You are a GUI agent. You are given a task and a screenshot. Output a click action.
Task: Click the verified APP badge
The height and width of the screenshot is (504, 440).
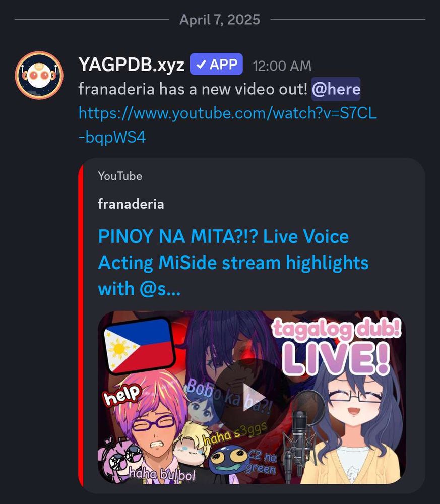tap(216, 65)
